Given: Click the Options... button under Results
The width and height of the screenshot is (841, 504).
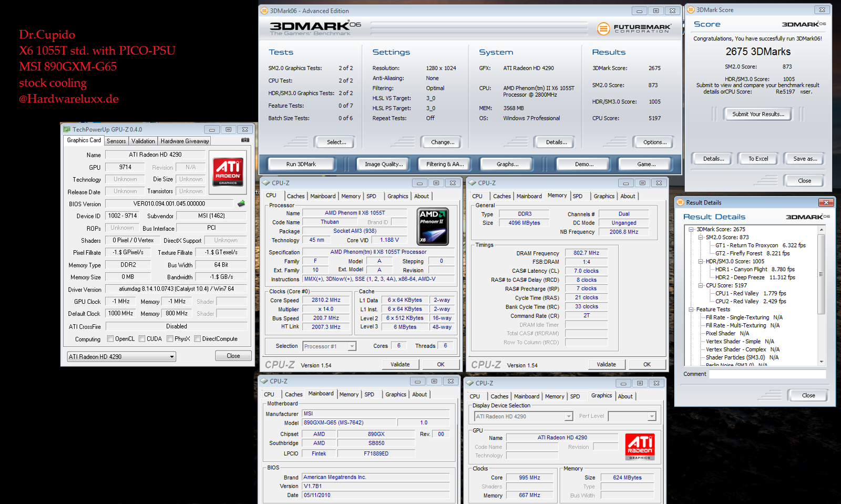Looking at the screenshot, I should (x=655, y=142).
